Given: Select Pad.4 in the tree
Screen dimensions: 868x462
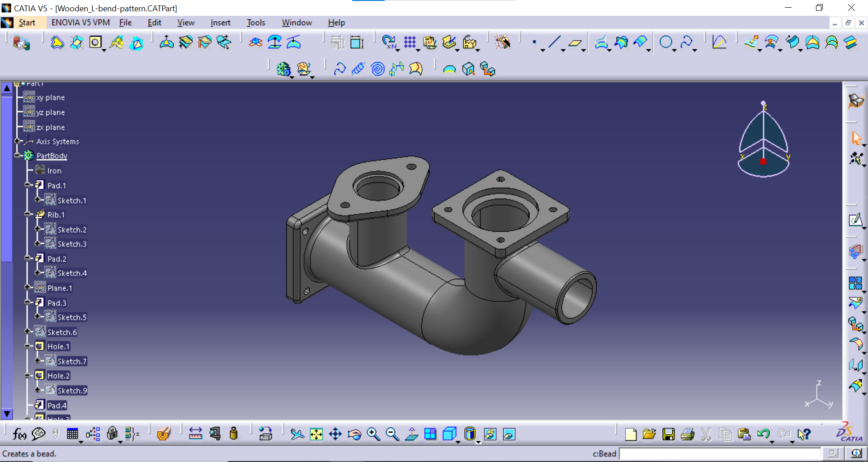Looking at the screenshot, I should (x=57, y=405).
